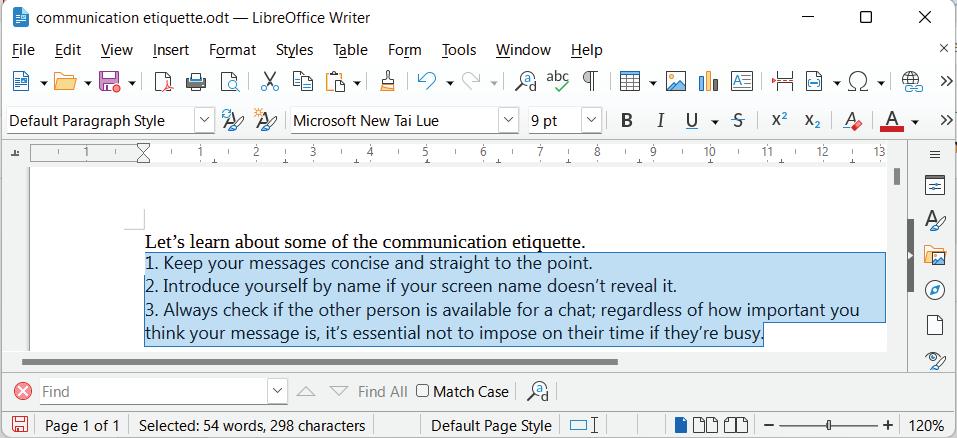Click the 120% zoom level
This screenshot has width=957, height=438.
coord(925,425)
